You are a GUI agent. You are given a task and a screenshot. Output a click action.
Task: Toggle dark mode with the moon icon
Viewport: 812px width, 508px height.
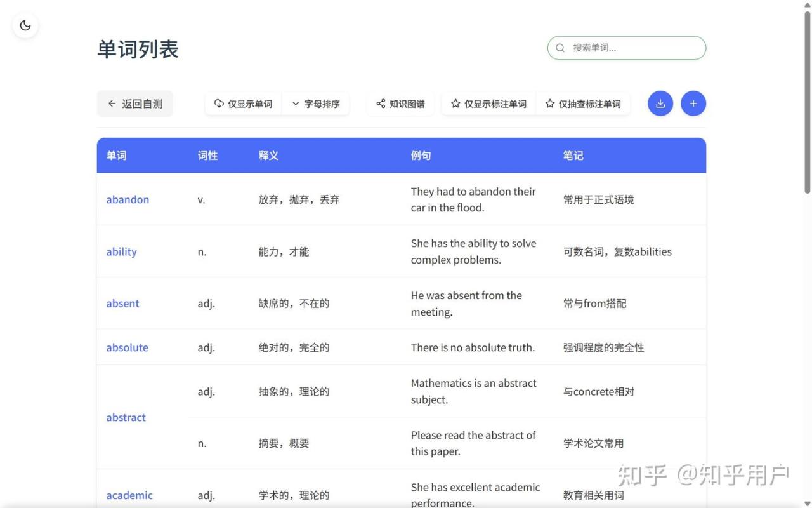(25, 25)
